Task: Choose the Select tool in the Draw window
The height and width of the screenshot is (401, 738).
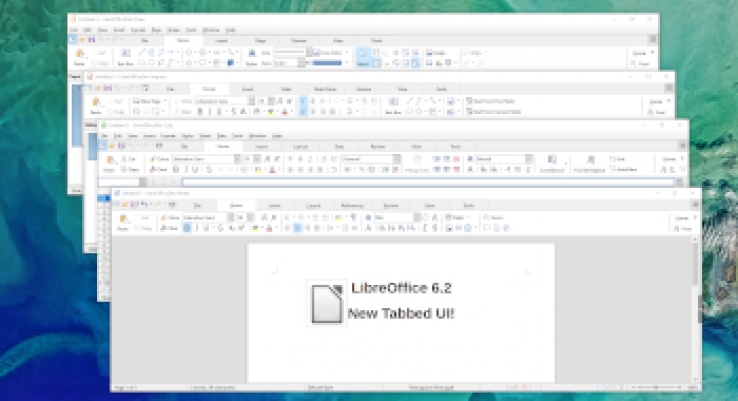Action: [361, 58]
